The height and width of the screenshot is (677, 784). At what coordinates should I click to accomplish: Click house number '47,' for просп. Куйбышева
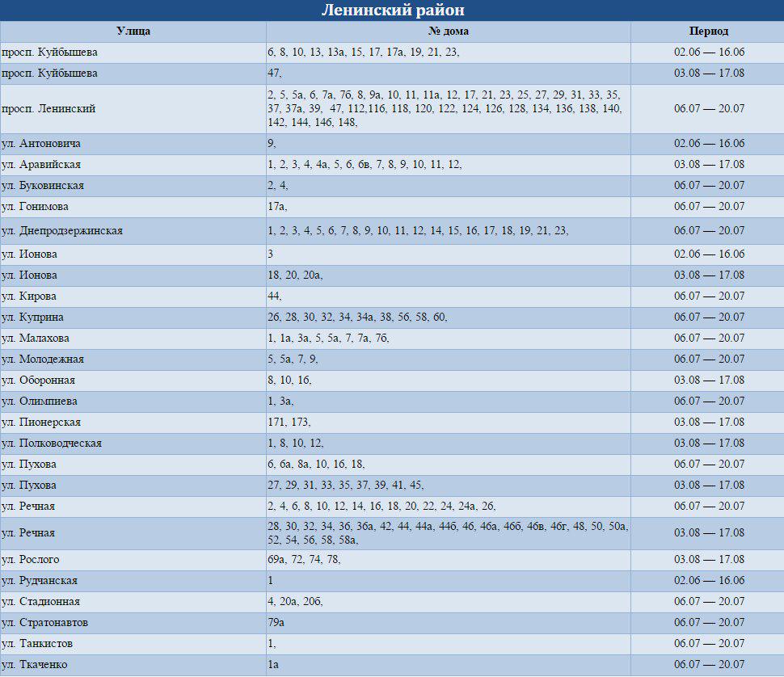point(275,73)
